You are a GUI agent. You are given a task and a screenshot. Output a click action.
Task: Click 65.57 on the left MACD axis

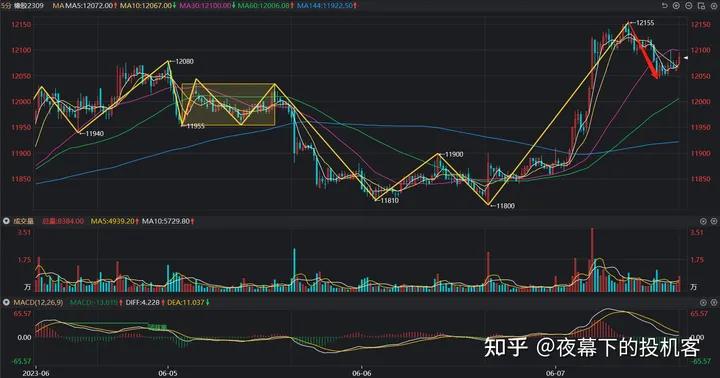pos(22,313)
